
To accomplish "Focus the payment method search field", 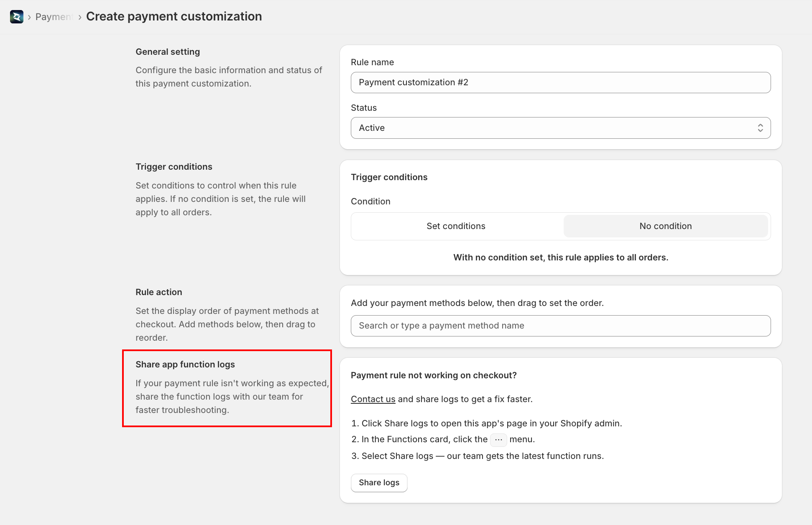I will pyautogui.click(x=561, y=326).
